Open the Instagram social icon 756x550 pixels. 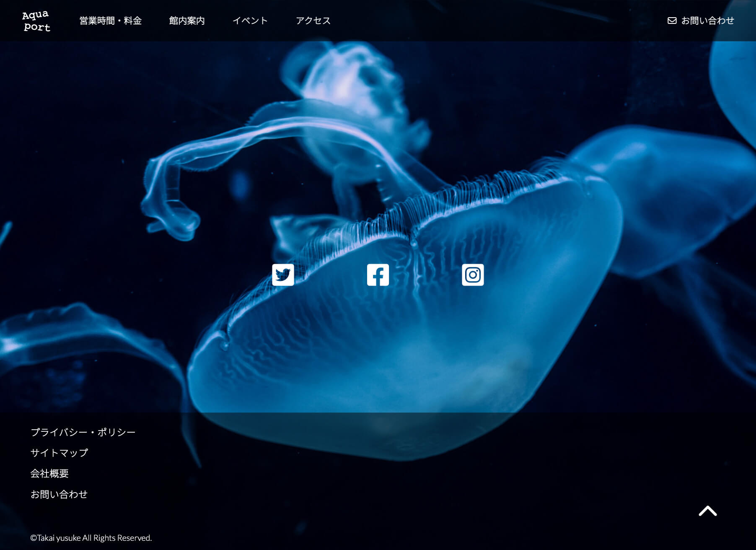pos(473,275)
